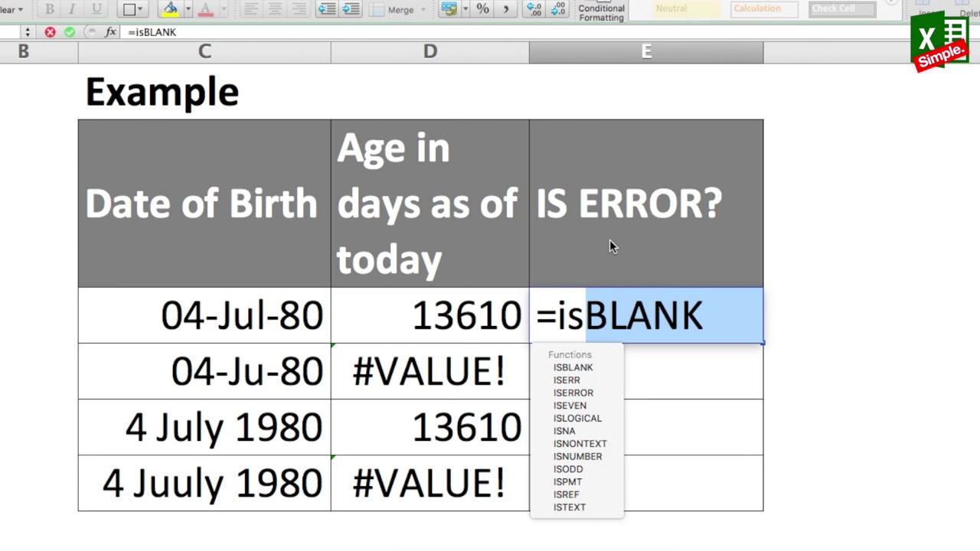
Task: Toggle italic formatting
Action: (73, 9)
